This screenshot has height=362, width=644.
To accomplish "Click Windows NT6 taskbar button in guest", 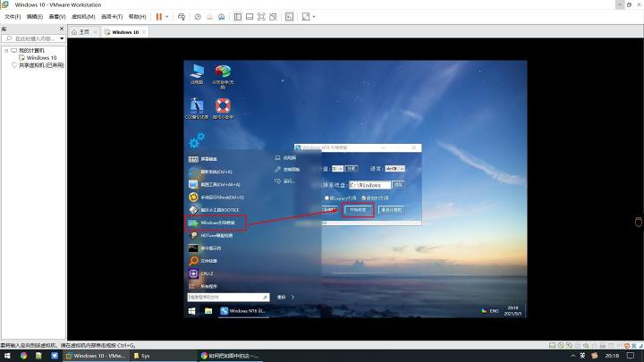I will [243, 311].
